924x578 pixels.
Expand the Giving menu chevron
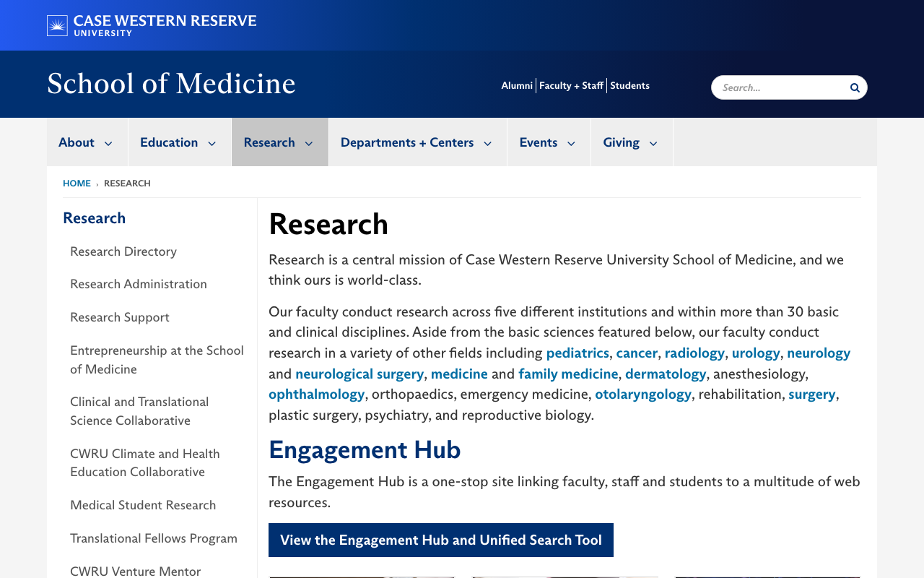coord(653,143)
